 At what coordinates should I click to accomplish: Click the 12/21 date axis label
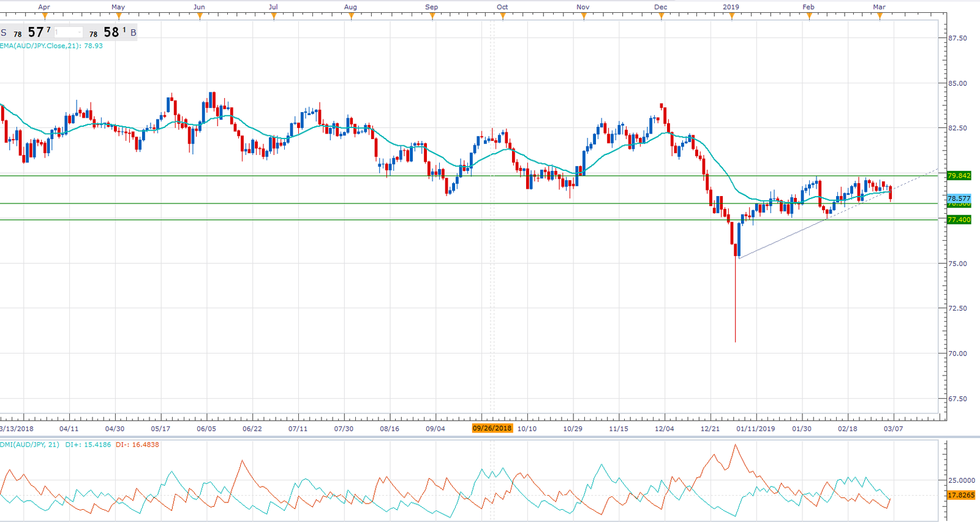710,429
